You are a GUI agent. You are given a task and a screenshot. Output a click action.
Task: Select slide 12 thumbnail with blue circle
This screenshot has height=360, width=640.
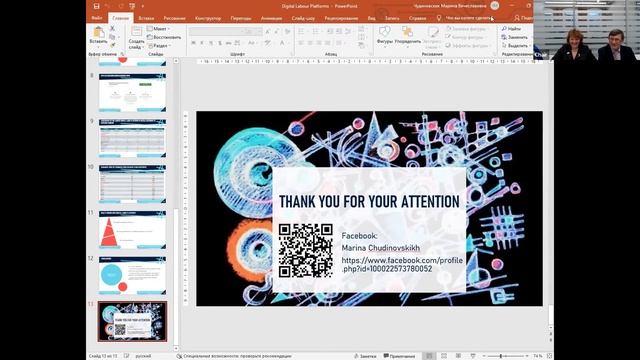coord(132,276)
